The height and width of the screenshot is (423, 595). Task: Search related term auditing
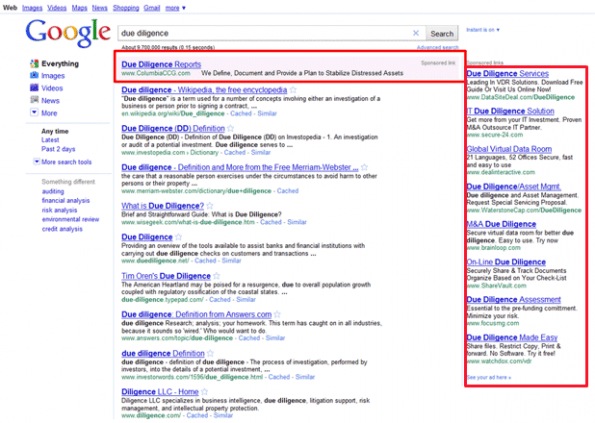coord(53,191)
